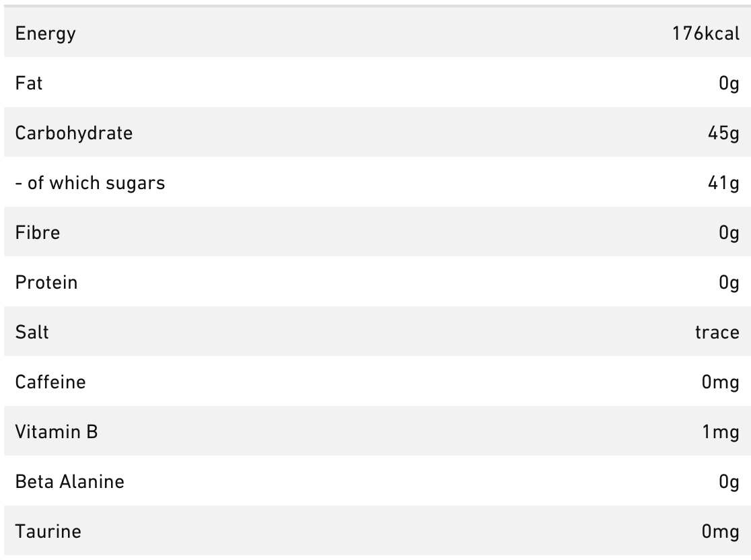Click the "trace" salt value

717,332
